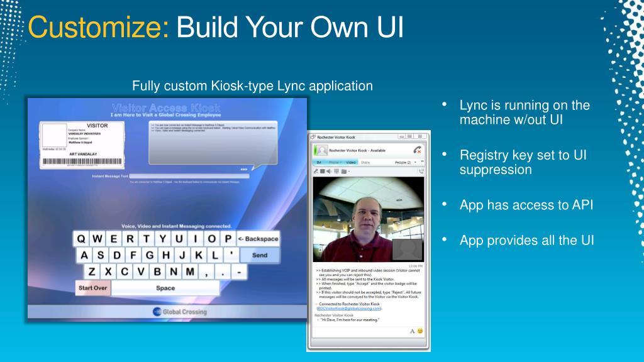Click the visitor badge barcode

(82, 162)
